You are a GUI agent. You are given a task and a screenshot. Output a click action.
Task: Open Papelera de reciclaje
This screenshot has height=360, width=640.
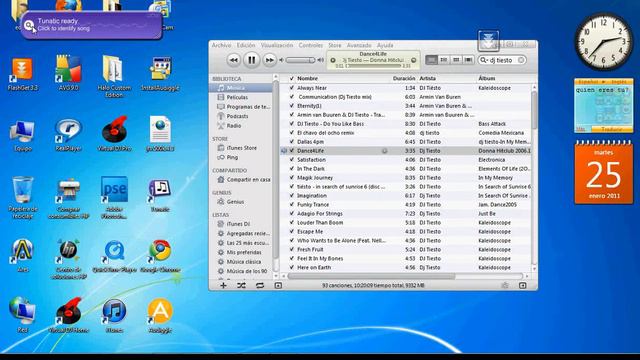[x=22, y=197]
